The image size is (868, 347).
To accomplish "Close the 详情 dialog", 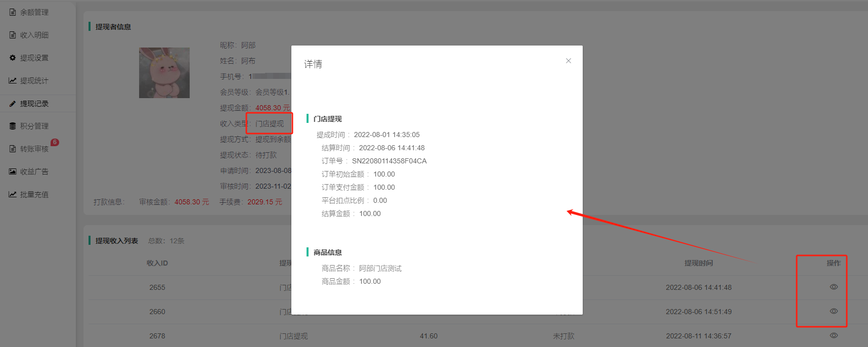I will pyautogui.click(x=569, y=61).
